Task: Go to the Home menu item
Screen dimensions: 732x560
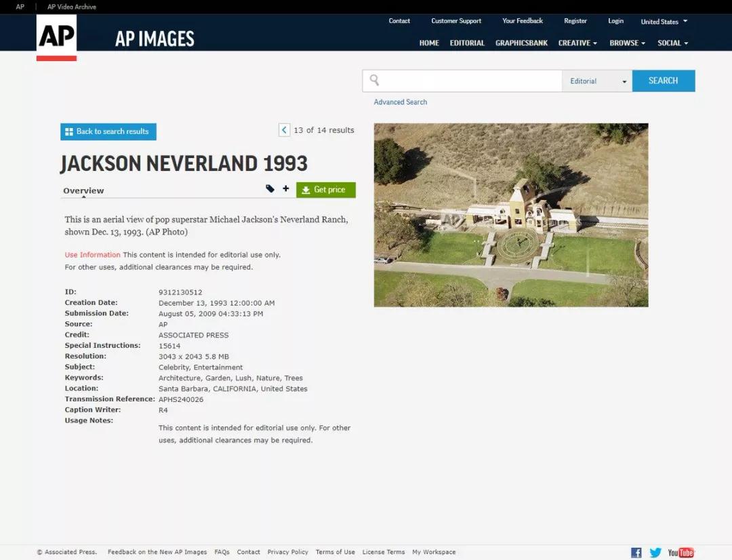Action: 429,43
